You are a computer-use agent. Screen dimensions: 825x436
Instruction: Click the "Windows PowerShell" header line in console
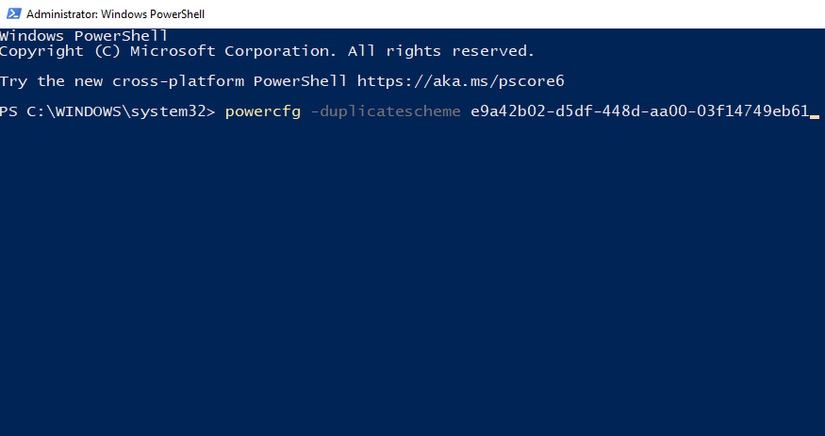tap(83, 36)
